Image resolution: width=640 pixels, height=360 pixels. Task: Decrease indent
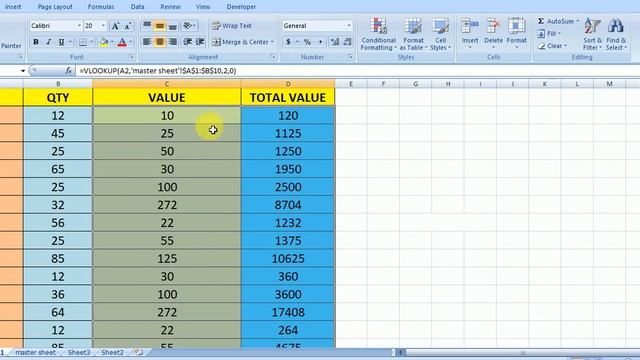(x=187, y=42)
